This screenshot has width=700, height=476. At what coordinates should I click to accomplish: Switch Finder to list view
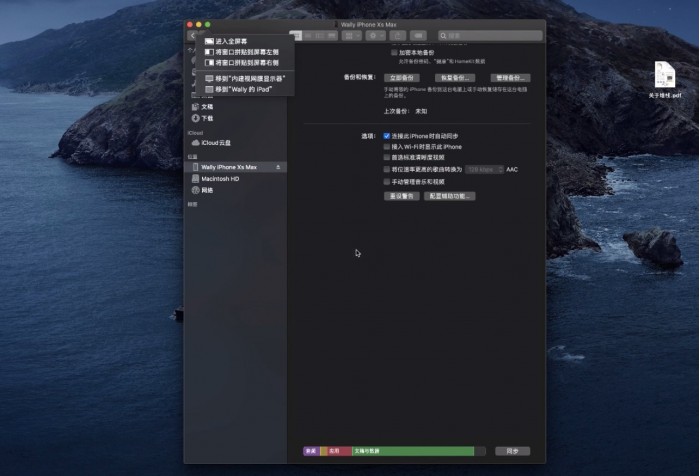tap(308, 36)
